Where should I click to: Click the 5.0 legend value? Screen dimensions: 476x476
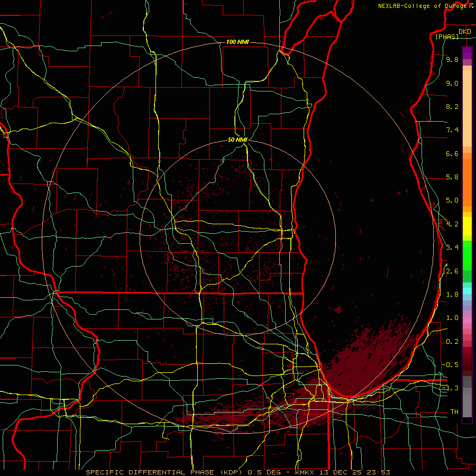click(452, 200)
